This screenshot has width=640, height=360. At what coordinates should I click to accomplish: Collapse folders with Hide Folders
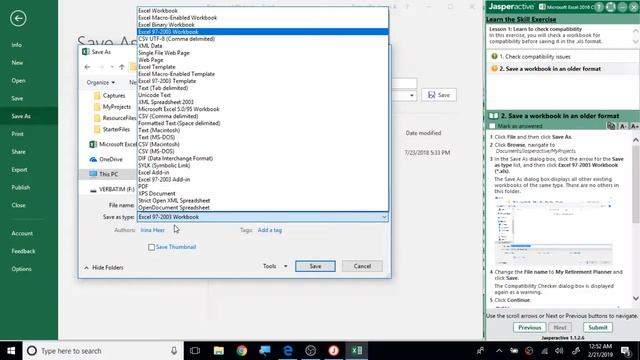104,268
